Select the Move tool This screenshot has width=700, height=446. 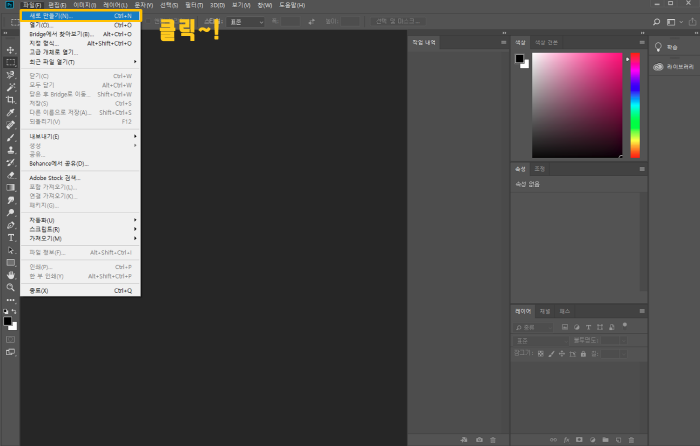10,50
